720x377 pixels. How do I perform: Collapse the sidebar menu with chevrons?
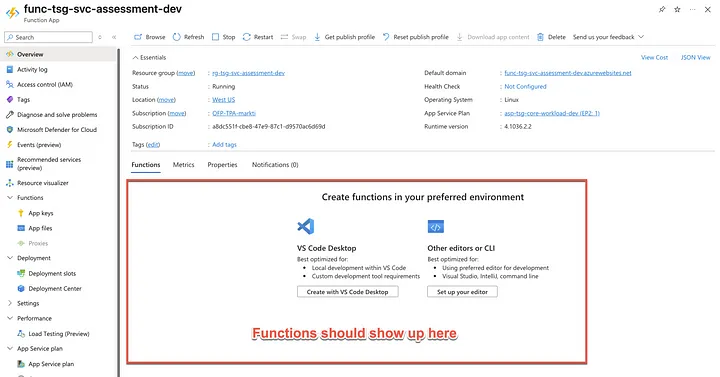[114, 37]
